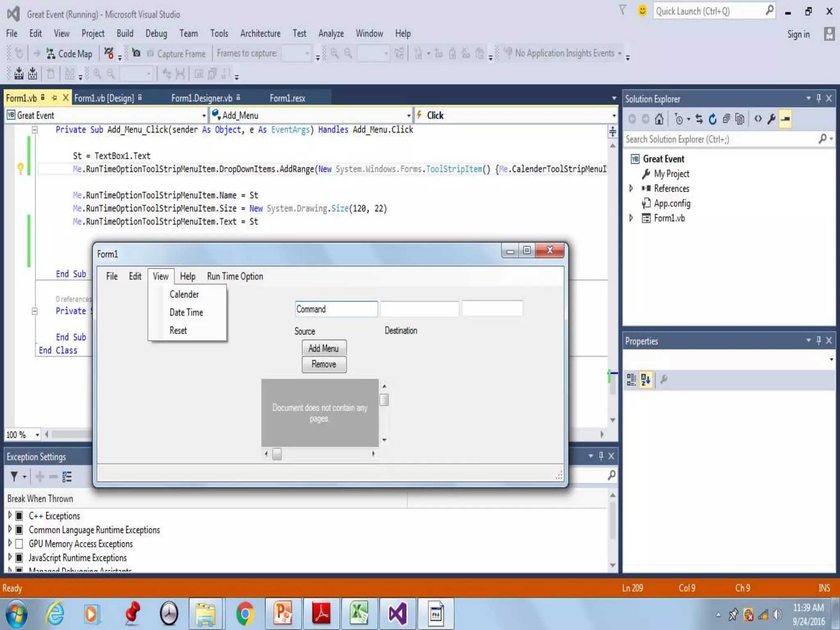Toggle the JavaScript Runtime Exceptions checkbox

[19, 558]
